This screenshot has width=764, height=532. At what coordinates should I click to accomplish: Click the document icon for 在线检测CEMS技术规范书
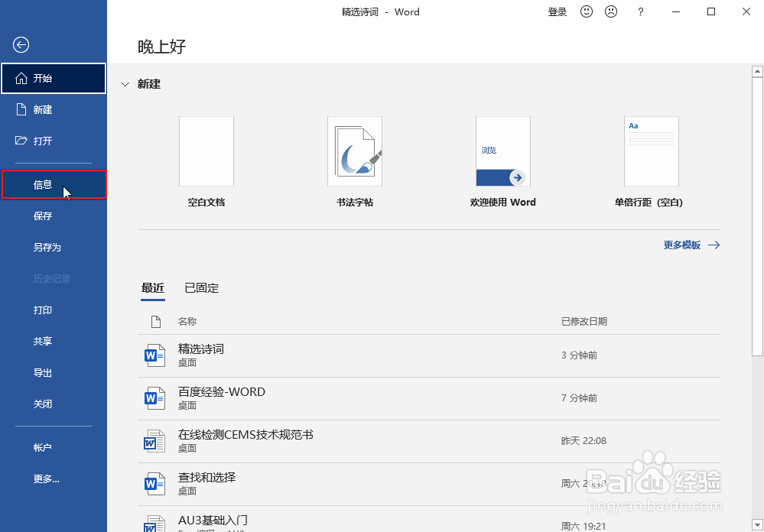[x=155, y=441]
